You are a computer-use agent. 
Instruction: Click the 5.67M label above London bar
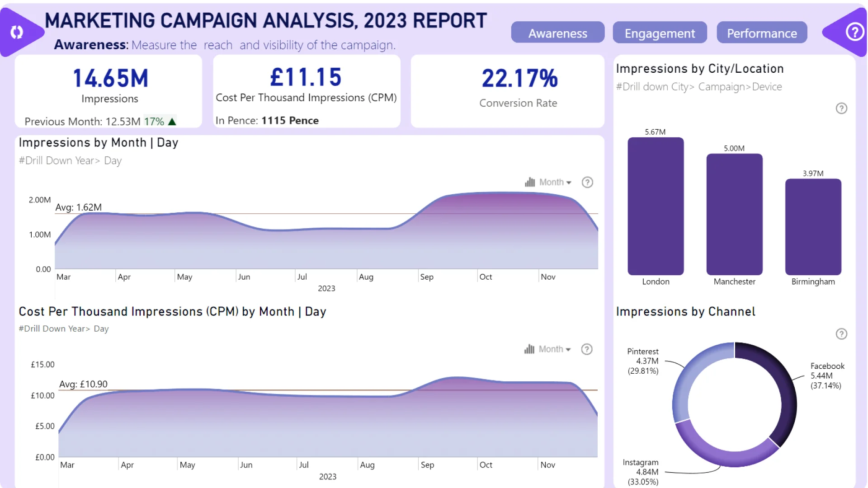pyautogui.click(x=655, y=132)
